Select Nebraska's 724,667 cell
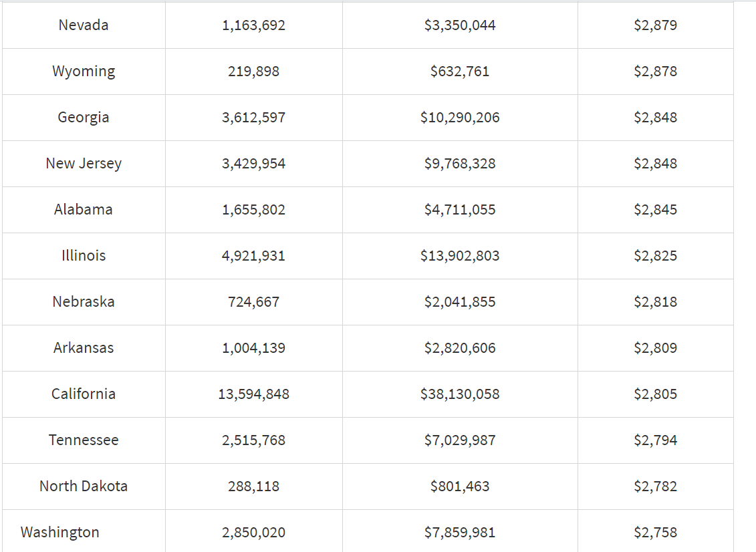The image size is (756, 552). [253, 302]
